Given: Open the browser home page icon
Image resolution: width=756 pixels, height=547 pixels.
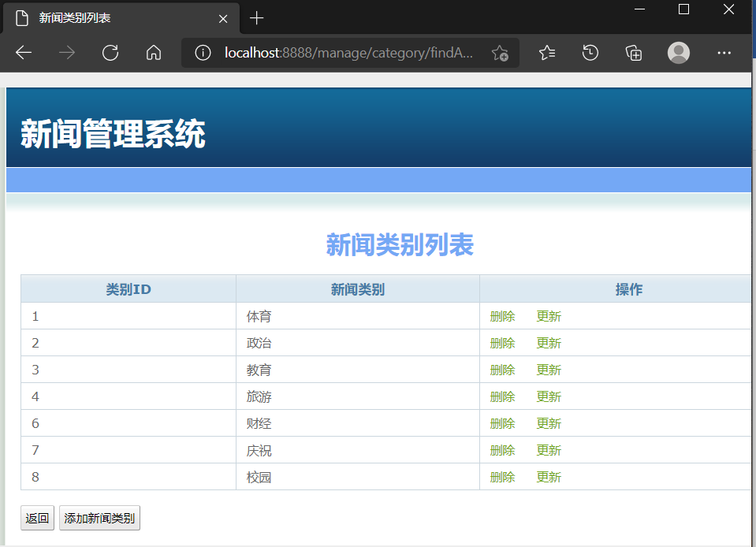Looking at the screenshot, I should tap(154, 53).
